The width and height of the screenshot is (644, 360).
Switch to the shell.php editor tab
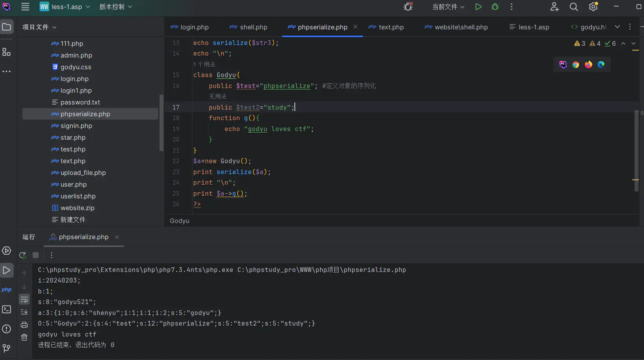pyautogui.click(x=249, y=27)
